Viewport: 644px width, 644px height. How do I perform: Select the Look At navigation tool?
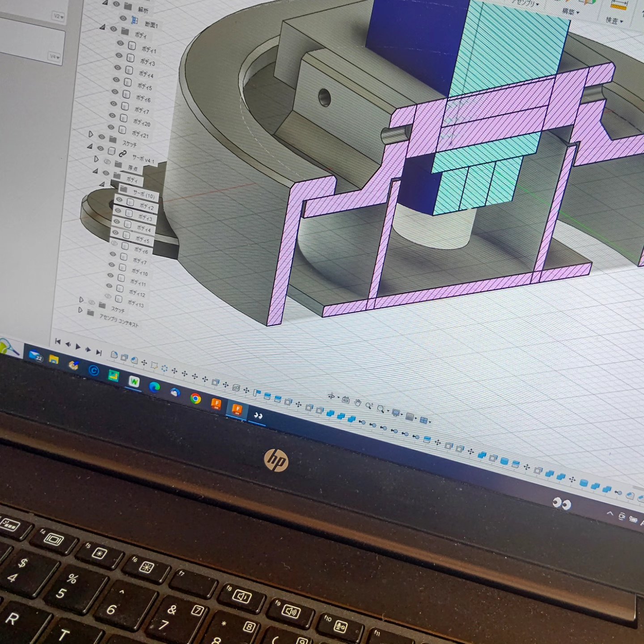(x=346, y=399)
